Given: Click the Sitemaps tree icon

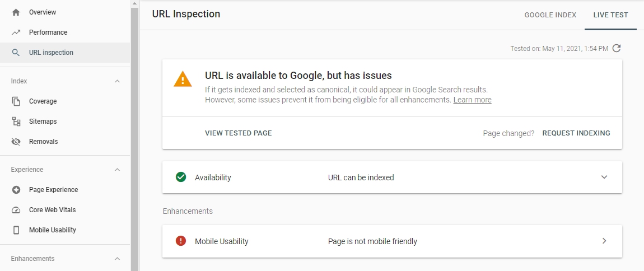Looking at the screenshot, I should [x=16, y=122].
